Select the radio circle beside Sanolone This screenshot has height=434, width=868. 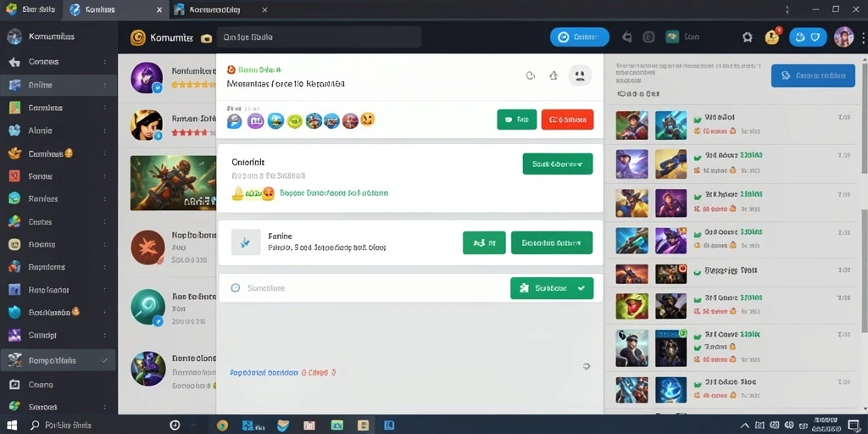point(236,288)
